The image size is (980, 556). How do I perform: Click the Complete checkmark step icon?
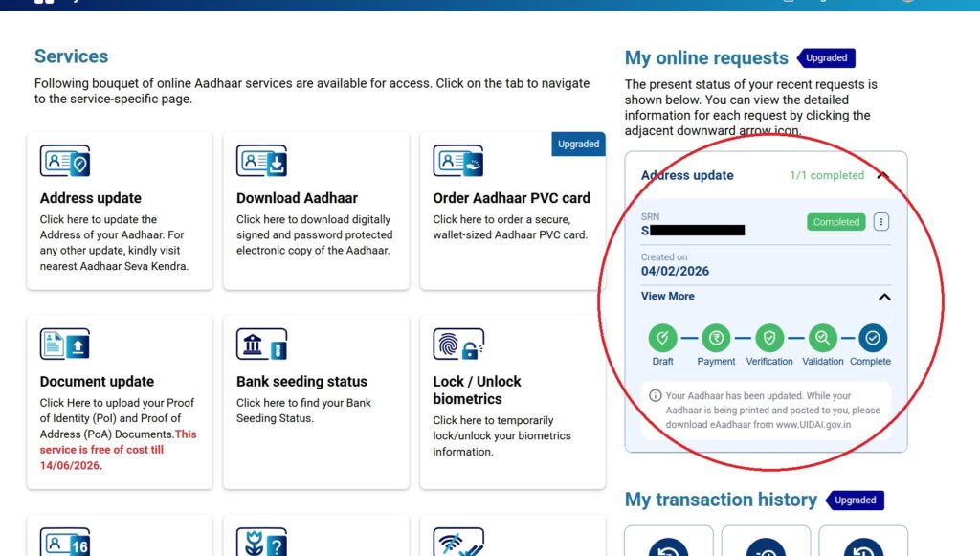pyautogui.click(x=872, y=338)
